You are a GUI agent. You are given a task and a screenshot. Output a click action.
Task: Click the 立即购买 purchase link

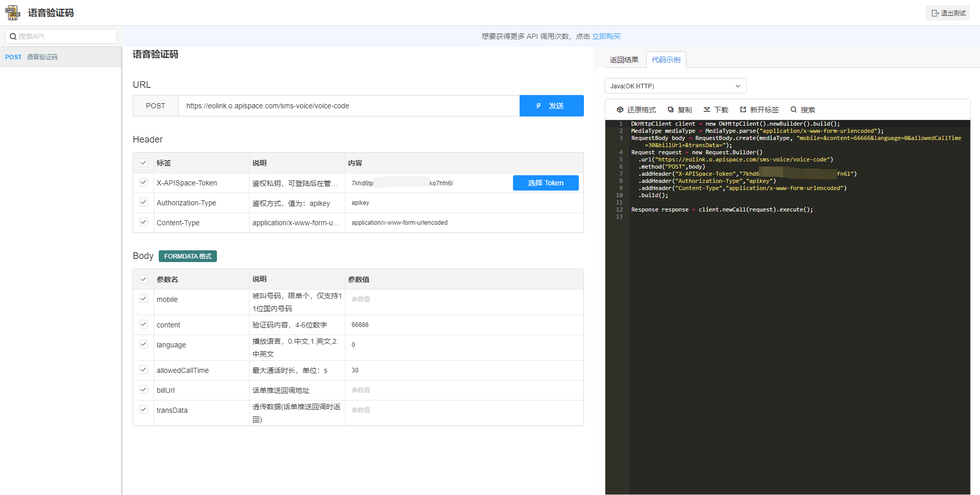pos(606,36)
